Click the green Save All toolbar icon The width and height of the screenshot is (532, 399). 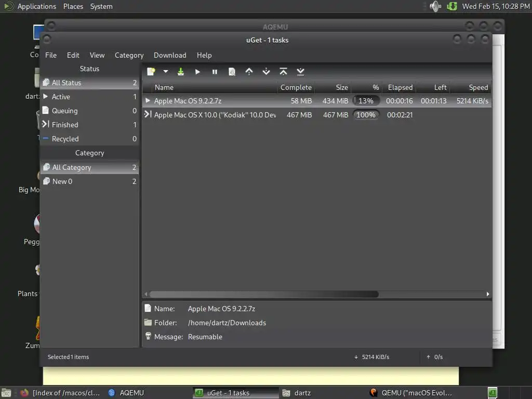[x=180, y=72]
